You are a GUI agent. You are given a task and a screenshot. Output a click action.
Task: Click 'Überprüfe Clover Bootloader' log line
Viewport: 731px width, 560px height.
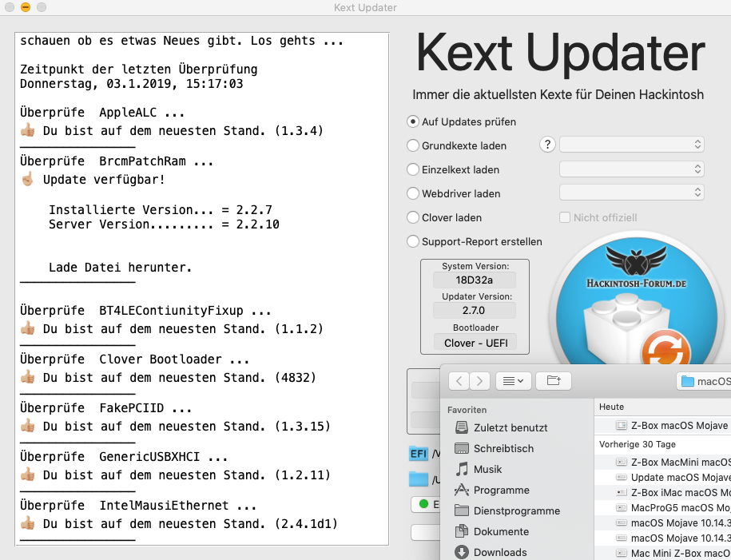[x=134, y=359]
